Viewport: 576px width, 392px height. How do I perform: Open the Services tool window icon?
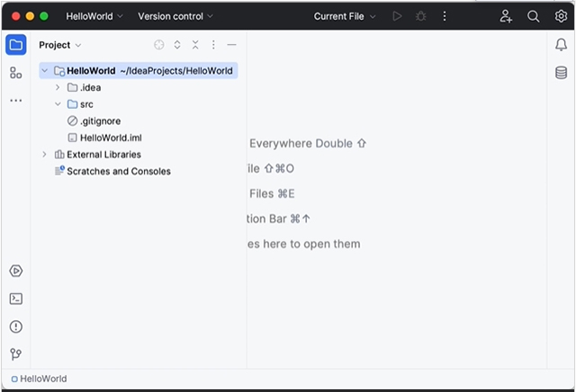click(x=16, y=271)
